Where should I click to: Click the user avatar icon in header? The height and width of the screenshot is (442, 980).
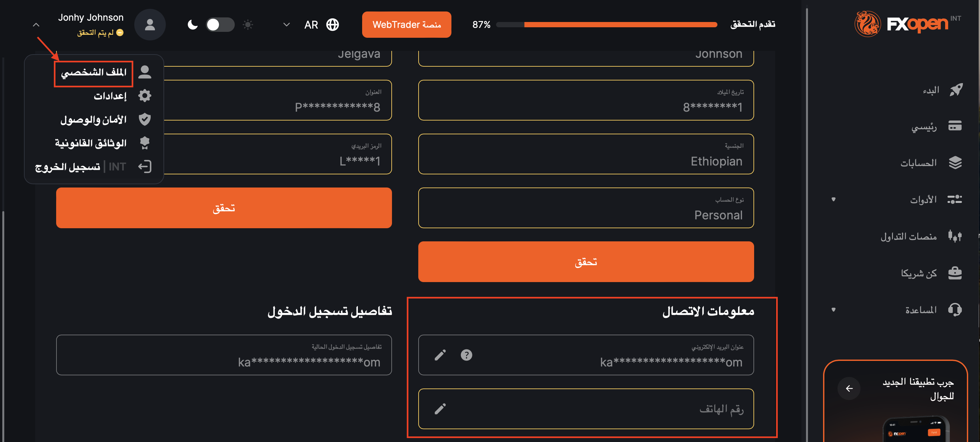(150, 25)
